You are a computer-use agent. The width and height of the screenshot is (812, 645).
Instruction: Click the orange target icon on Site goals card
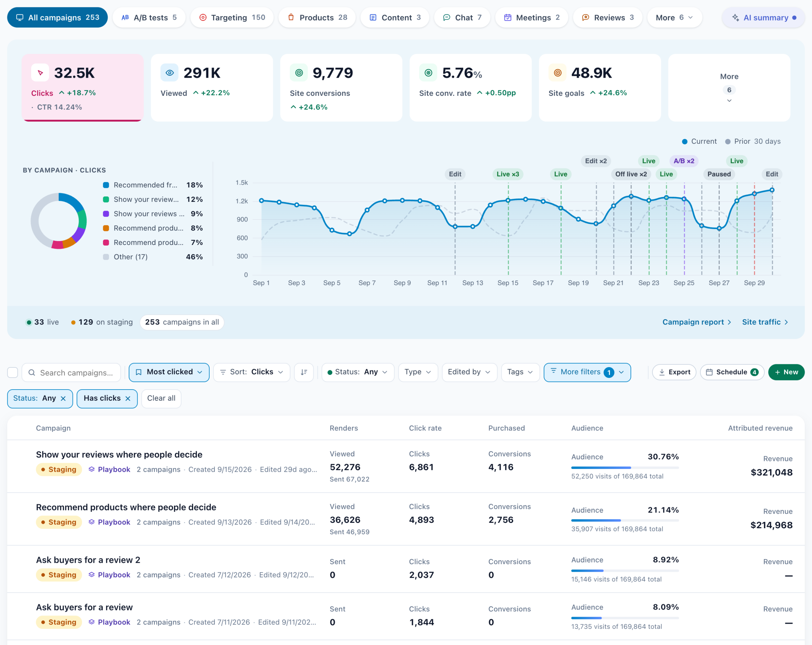[x=557, y=73]
